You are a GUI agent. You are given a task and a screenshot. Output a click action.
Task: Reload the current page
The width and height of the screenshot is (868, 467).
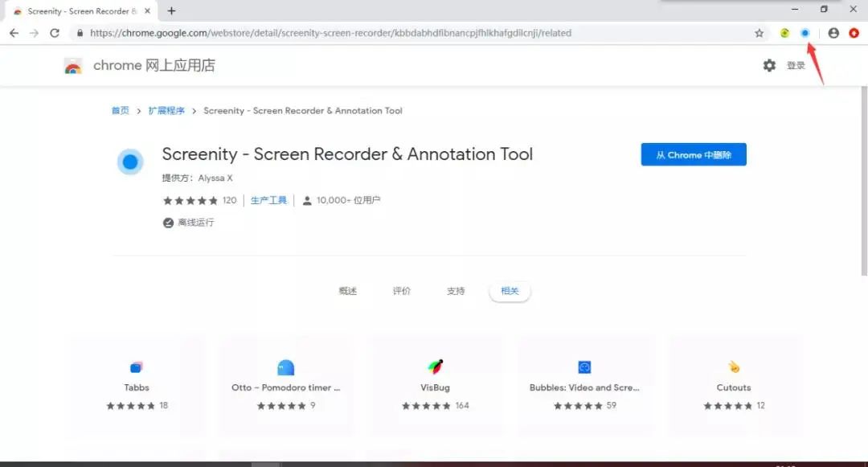click(55, 33)
